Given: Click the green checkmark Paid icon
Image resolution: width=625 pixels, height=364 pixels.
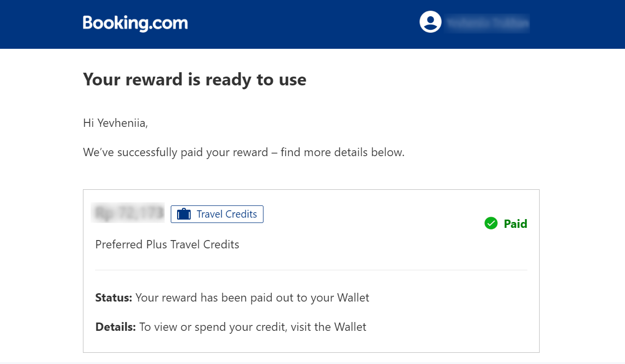Looking at the screenshot, I should 491,223.
